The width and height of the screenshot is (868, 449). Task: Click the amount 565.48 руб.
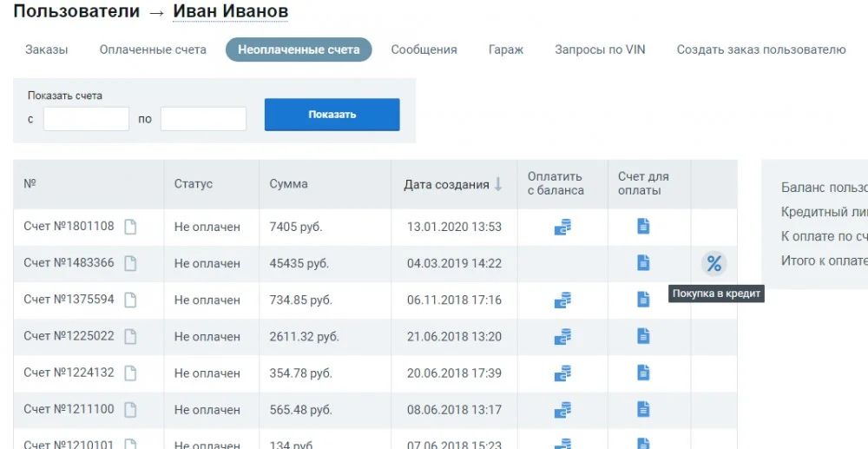coord(300,410)
